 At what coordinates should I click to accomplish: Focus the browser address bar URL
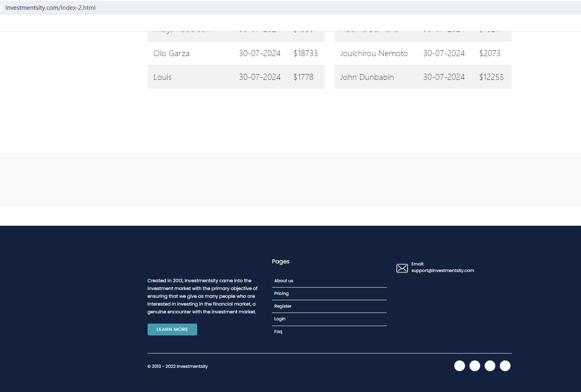(50, 8)
